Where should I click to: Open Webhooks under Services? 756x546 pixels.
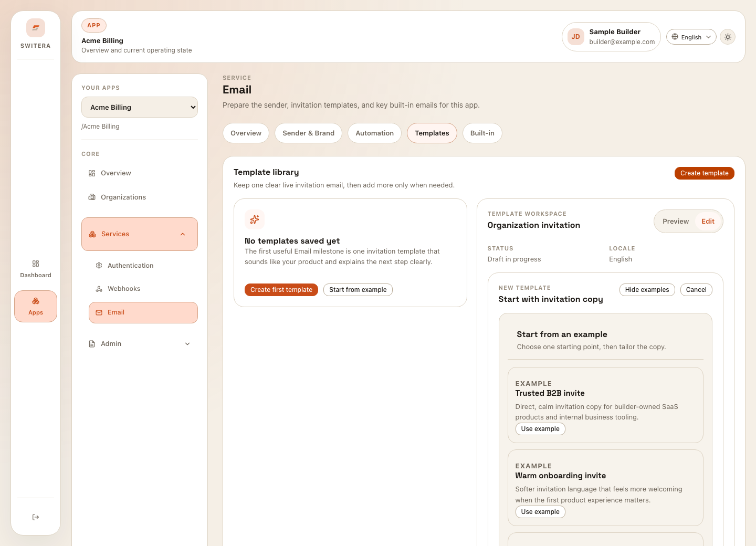(143, 289)
